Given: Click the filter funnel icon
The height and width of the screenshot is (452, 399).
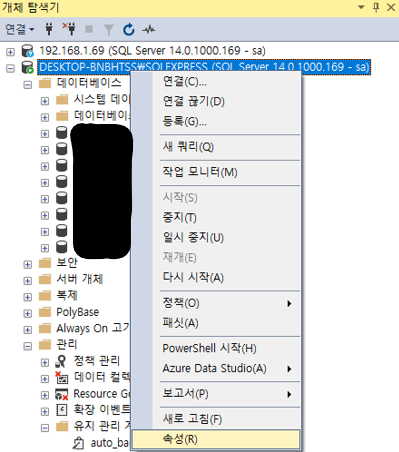Looking at the screenshot, I should 109,30.
